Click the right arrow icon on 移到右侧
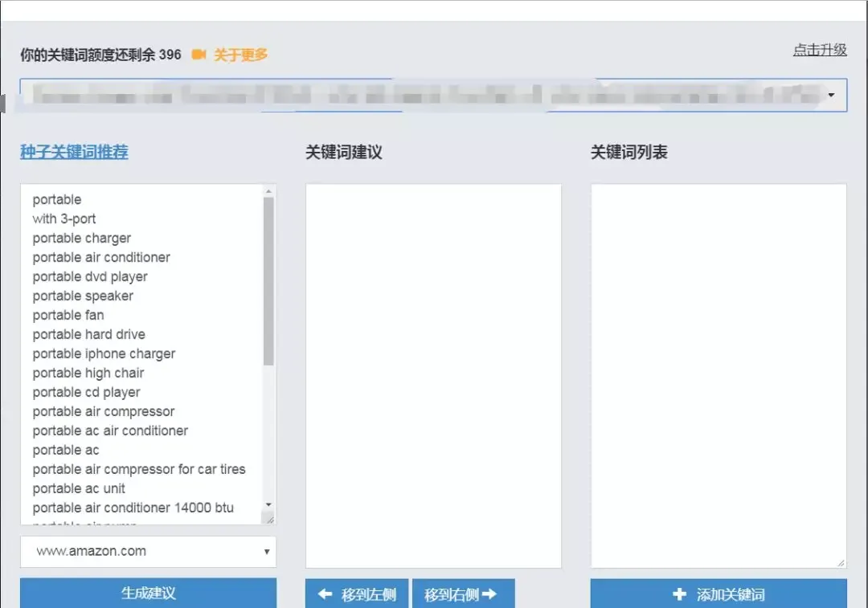868x608 pixels. (x=489, y=594)
